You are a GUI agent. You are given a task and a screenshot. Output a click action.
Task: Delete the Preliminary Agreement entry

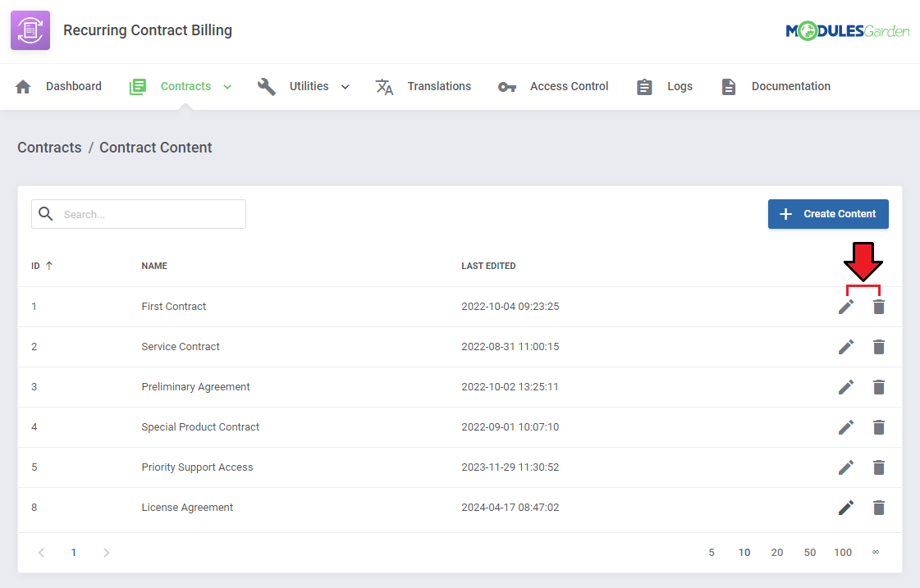tap(878, 387)
